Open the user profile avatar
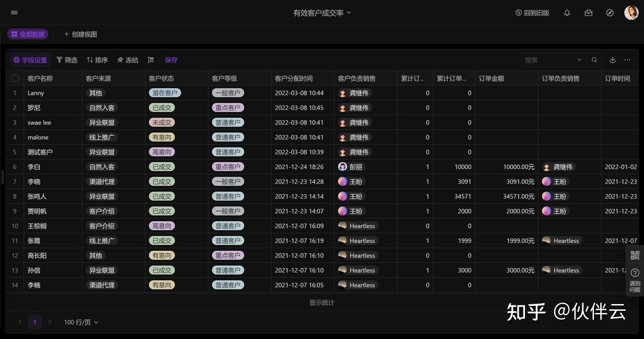644x339 pixels. [631, 13]
